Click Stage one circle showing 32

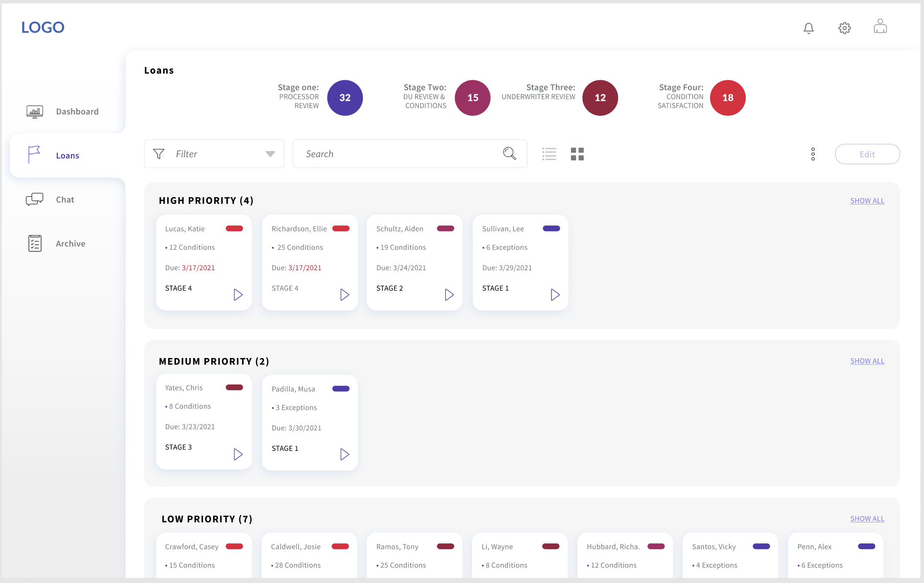345,98
